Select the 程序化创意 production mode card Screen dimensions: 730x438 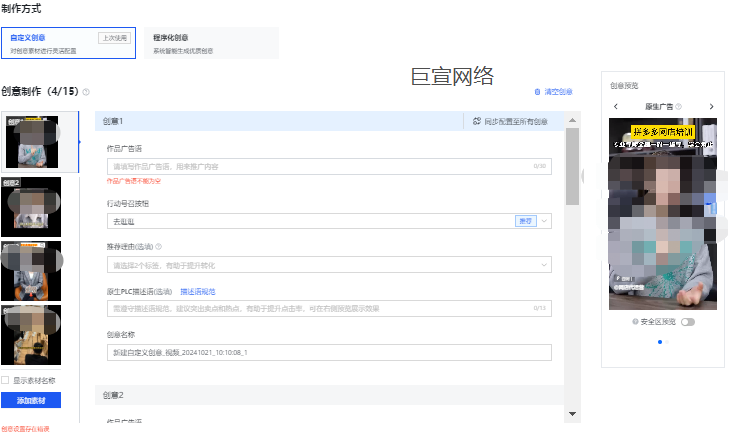click(210, 43)
